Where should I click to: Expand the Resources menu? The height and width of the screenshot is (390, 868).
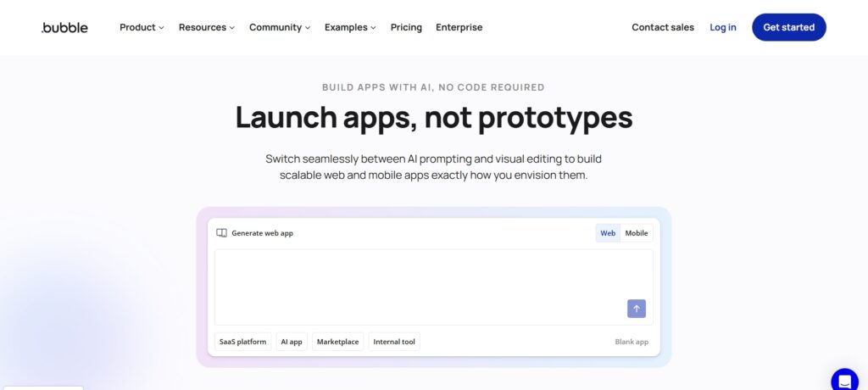coord(207,27)
